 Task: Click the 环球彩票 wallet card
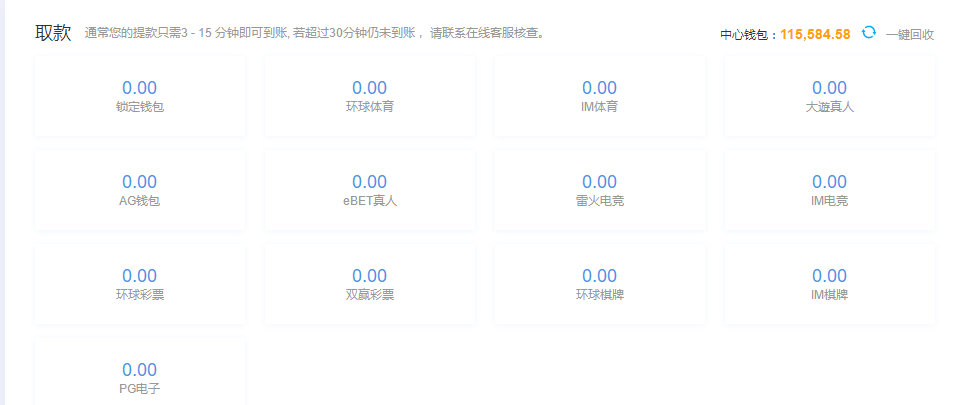(x=140, y=284)
